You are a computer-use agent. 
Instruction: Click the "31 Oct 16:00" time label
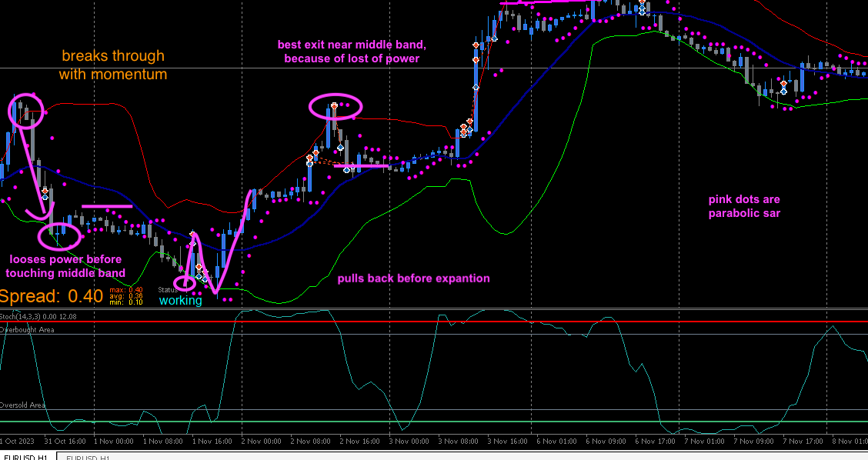[65, 442]
